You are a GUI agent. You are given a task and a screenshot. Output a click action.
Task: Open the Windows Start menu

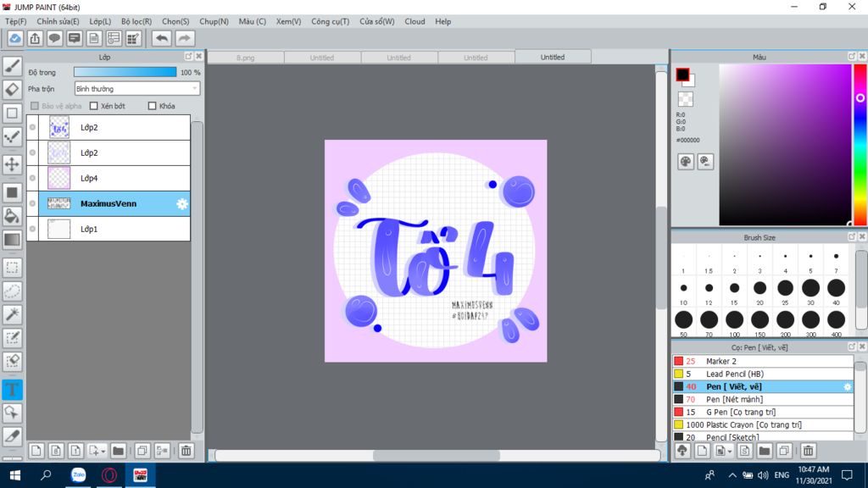tap(15, 474)
